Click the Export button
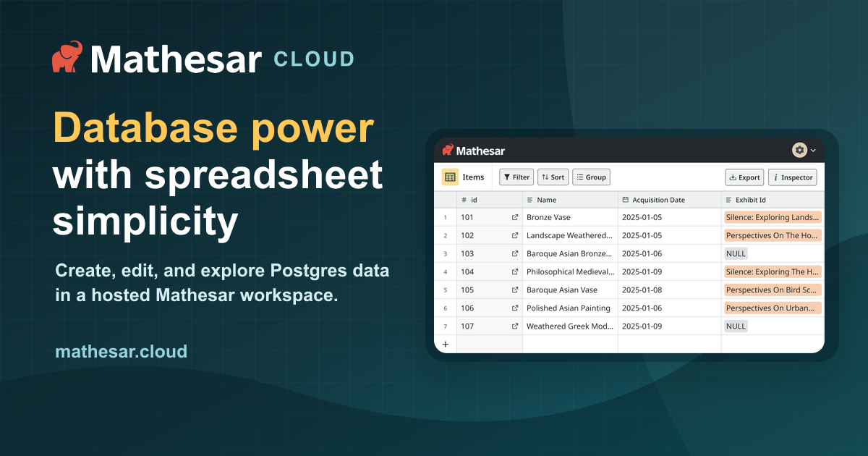Screen dimensions: 868x456 coord(744,177)
